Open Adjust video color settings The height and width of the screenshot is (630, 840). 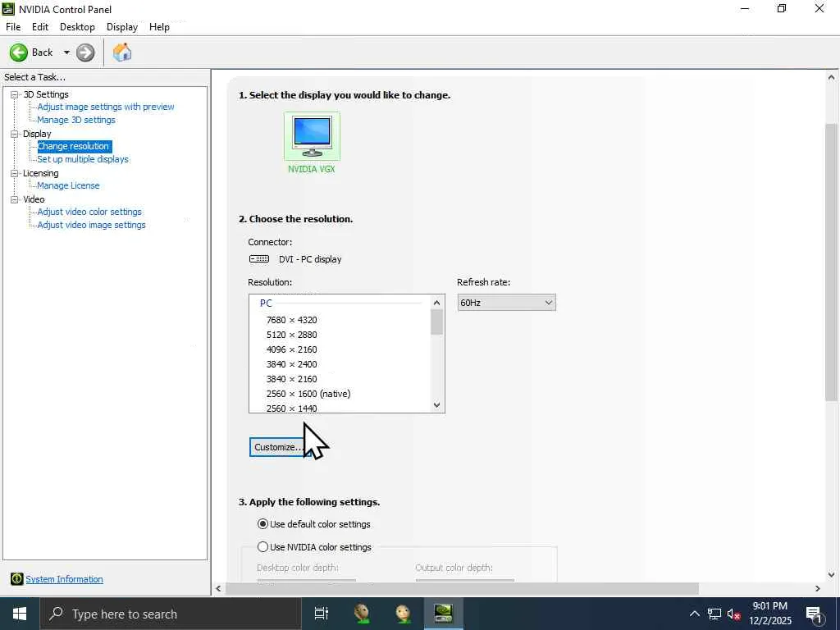click(89, 212)
